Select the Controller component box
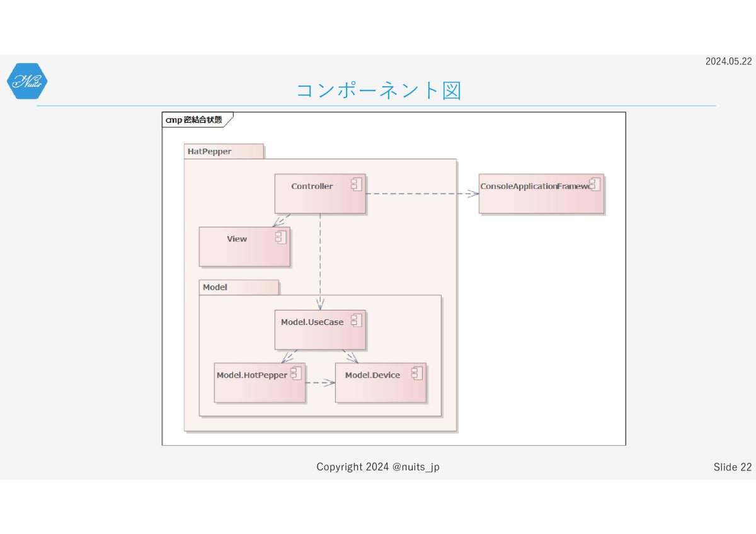The width and height of the screenshot is (756, 534). tap(320, 193)
